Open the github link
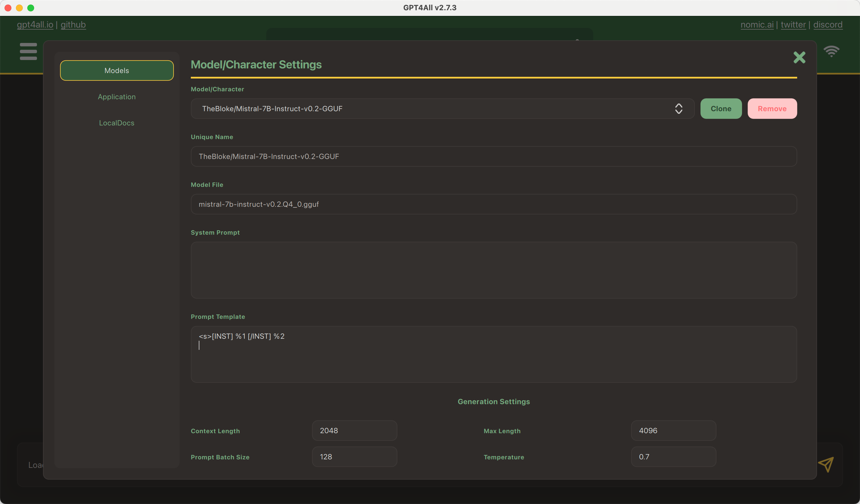The width and height of the screenshot is (860, 504). [73, 24]
